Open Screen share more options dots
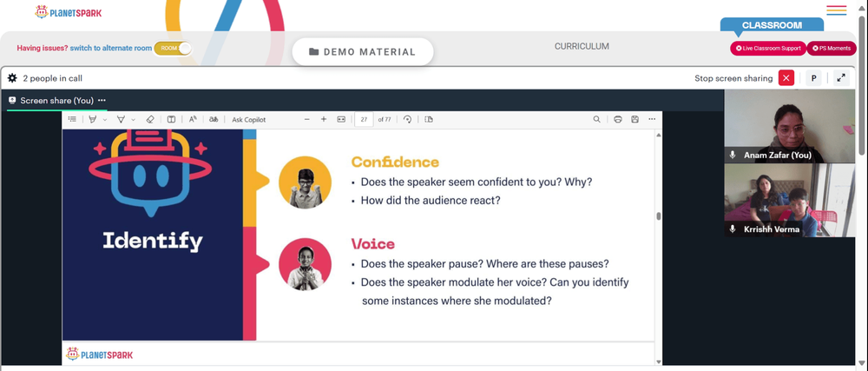 (102, 100)
